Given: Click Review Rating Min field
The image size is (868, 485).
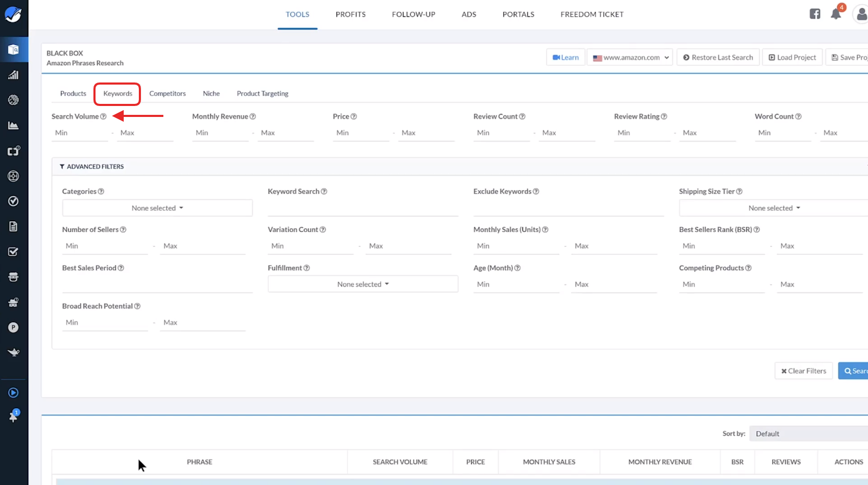Looking at the screenshot, I should click(643, 133).
